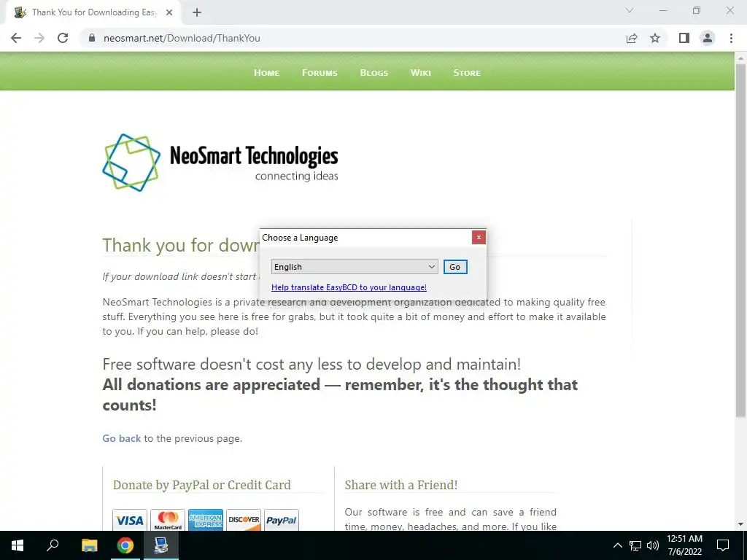
Task: Open Chrome's three-dot menu
Action: pos(731,38)
